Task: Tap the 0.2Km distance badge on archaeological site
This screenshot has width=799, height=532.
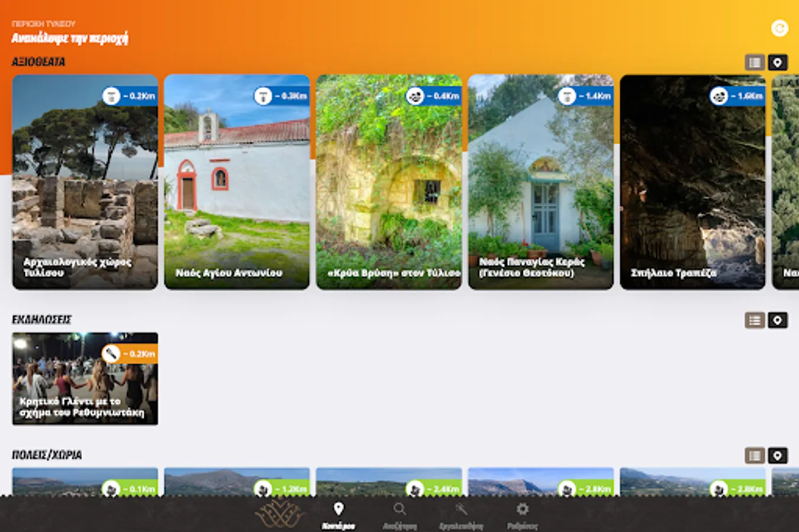Action: click(129, 96)
